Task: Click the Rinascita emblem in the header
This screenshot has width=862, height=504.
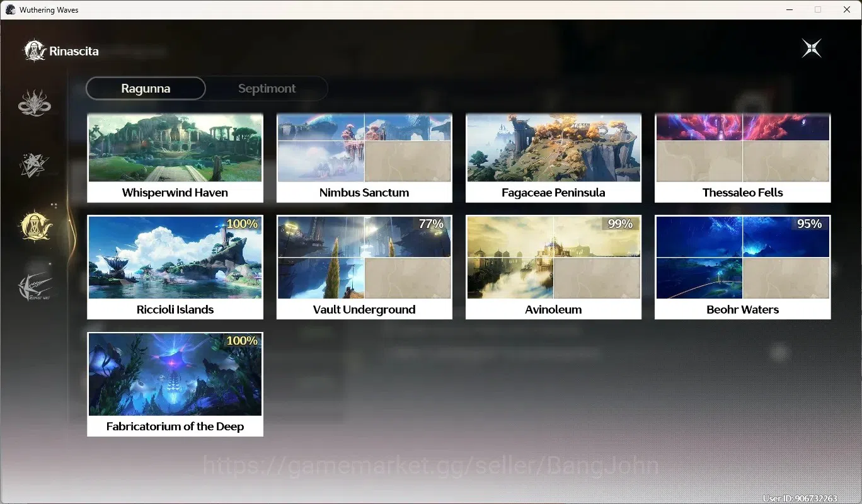Action: pos(34,51)
